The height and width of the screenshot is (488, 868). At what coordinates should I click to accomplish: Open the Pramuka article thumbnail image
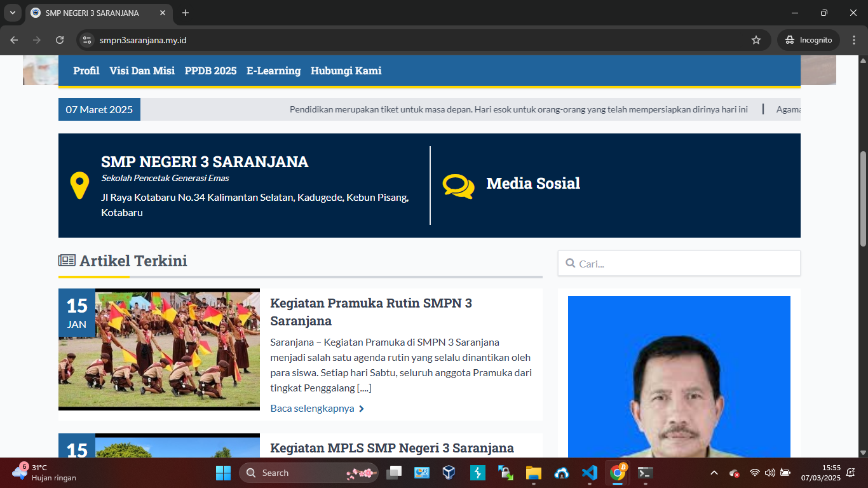[159, 349]
